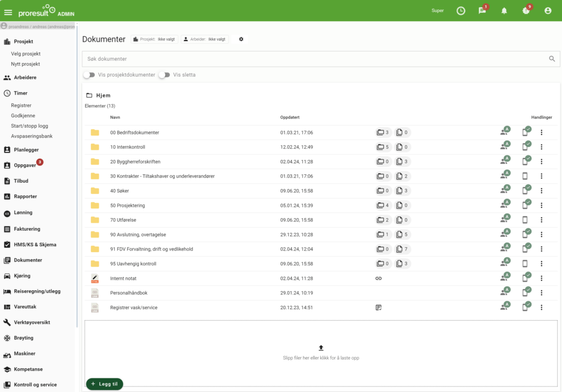Open Prosjekt filter chip Ikke valgt
Screen dimensions: 562x392
click(x=154, y=39)
